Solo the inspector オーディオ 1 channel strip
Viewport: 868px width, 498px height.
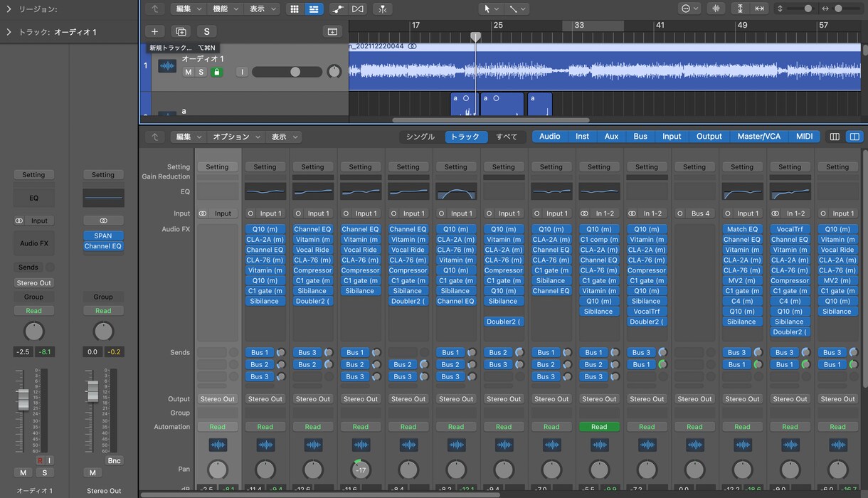click(x=44, y=473)
